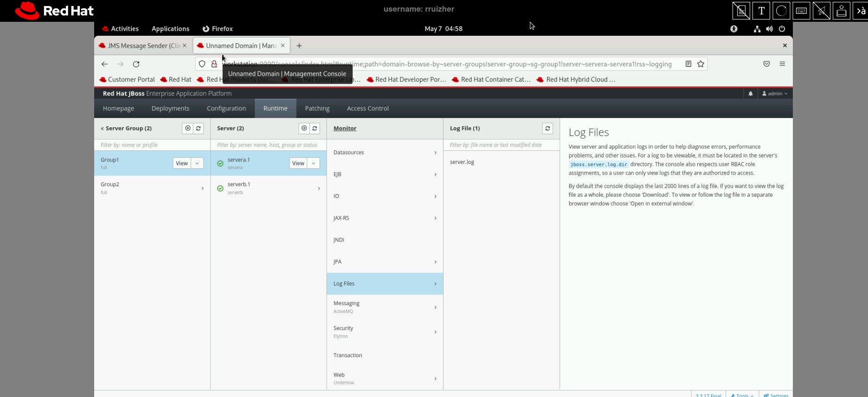
Task: Refresh the Server column
Action: 315,128
